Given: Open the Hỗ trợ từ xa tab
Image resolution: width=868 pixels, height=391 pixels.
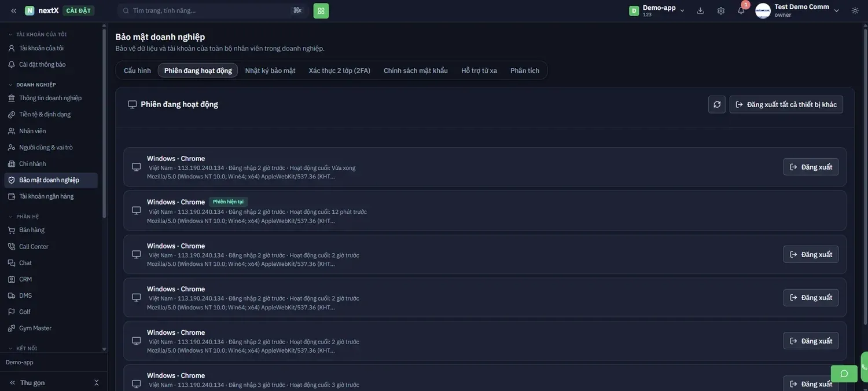Looking at the screenshot, I should (479, 71).
